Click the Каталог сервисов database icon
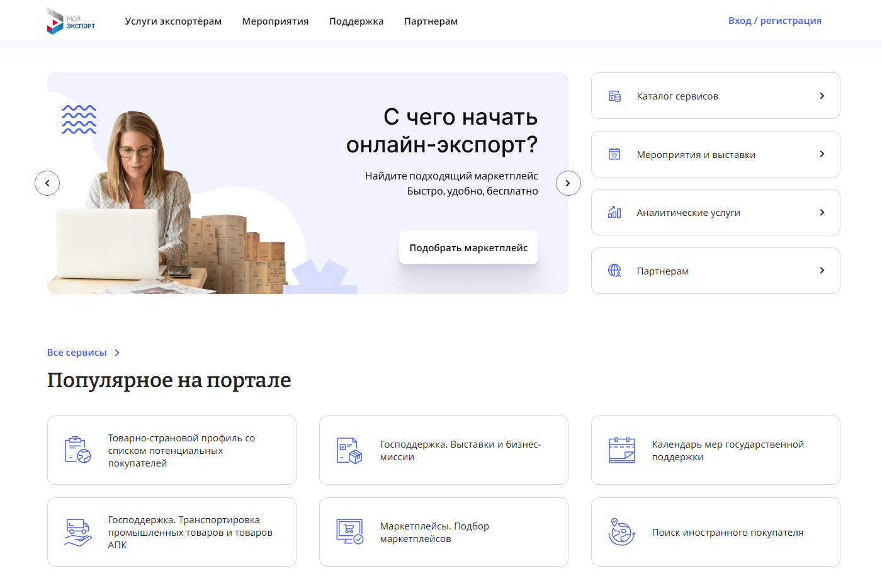The image size is (882, 588). [614, 96]
